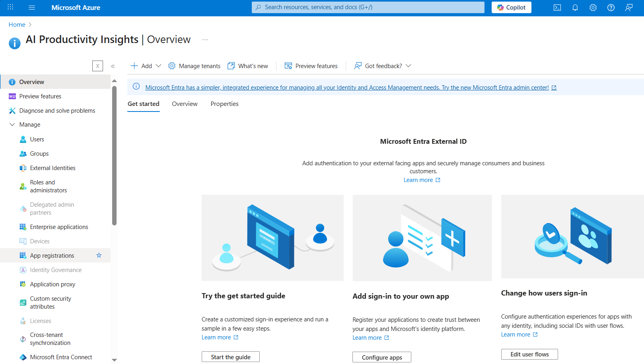Click the Groups icon in sidebar
Screen dimensions: 644x364
[23, 154]
